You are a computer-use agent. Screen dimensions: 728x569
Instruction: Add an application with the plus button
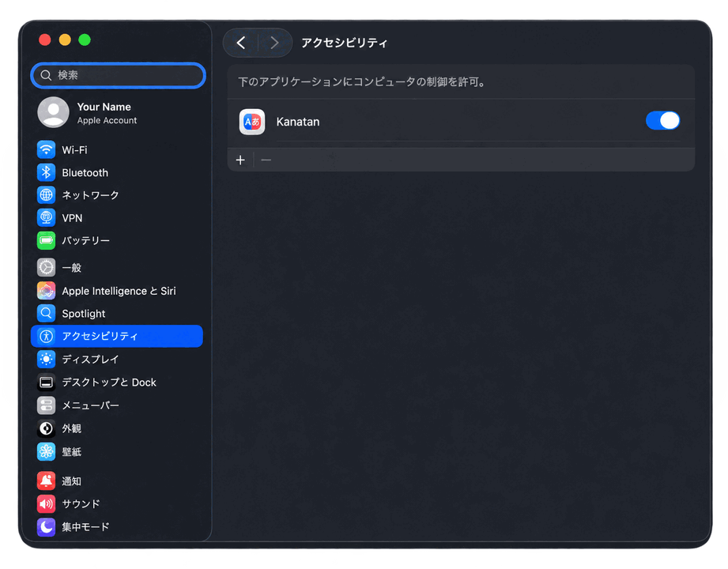point(240,160)
